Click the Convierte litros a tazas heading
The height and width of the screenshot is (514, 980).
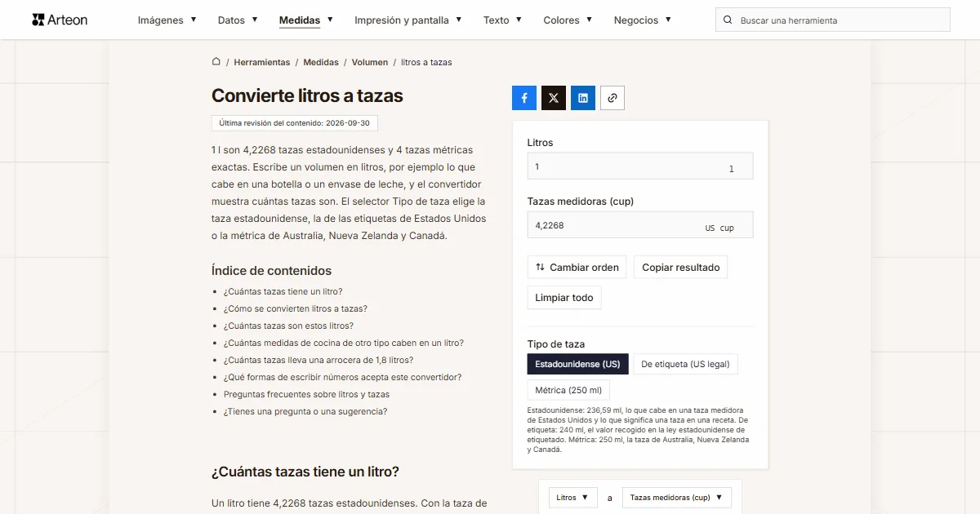coord(308,95)
